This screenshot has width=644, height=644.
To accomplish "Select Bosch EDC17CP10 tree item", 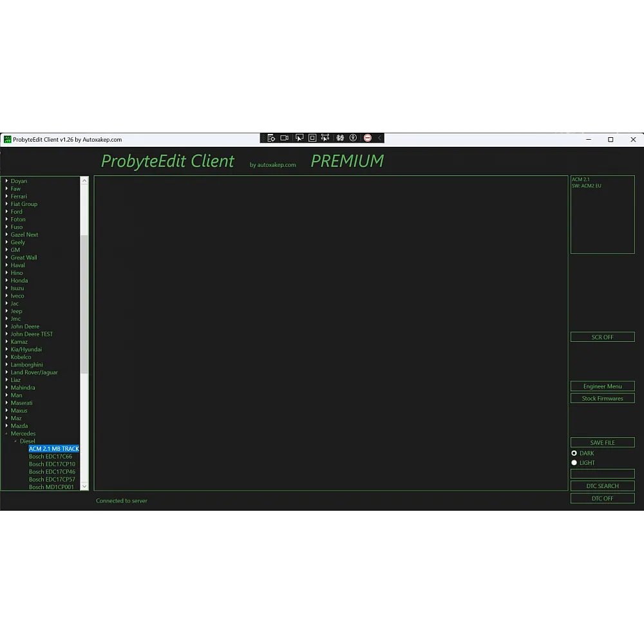I will [x=52, y=464].
